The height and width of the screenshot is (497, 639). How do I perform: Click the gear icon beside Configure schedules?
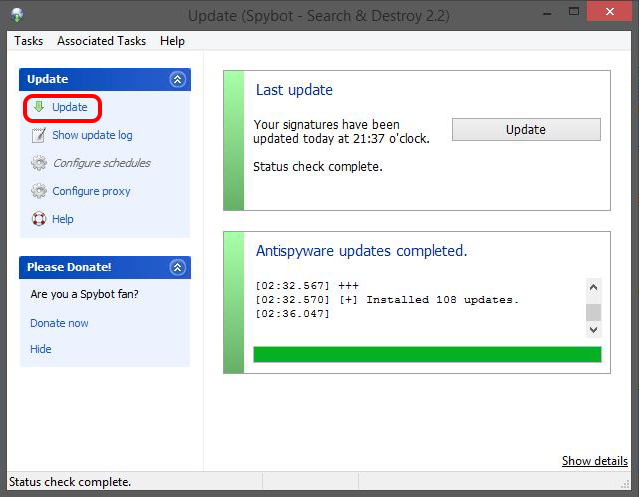click(39, 163)
